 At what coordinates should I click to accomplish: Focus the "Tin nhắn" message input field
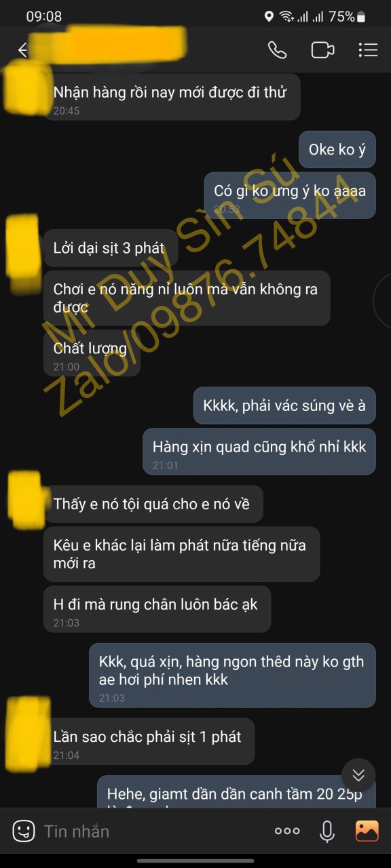[x=153, y=831]
